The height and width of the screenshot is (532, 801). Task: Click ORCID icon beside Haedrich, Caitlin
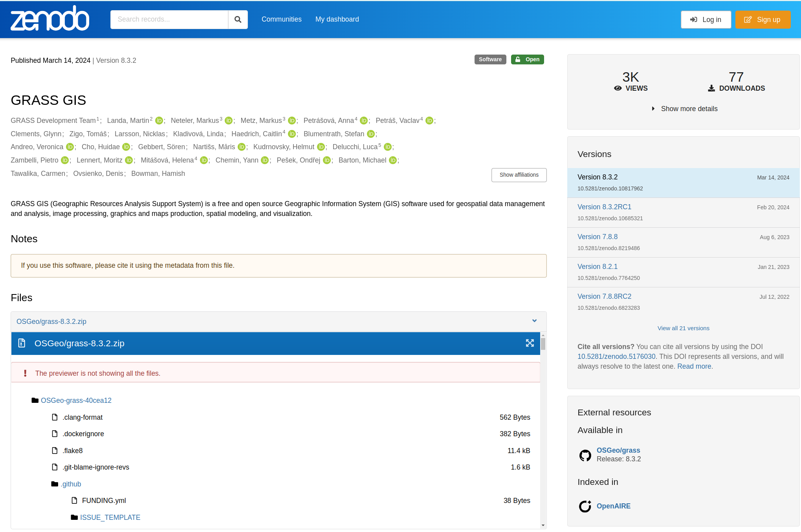292,134
